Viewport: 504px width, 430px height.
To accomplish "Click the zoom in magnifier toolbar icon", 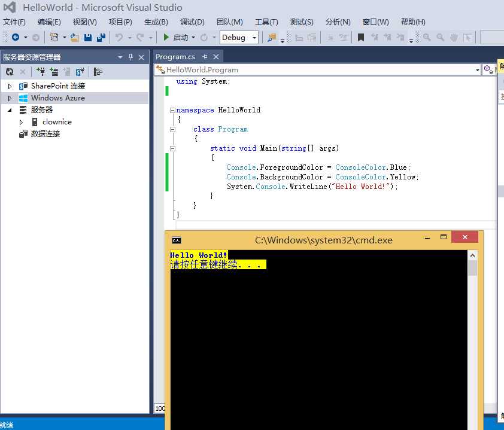I will (427, 38).
